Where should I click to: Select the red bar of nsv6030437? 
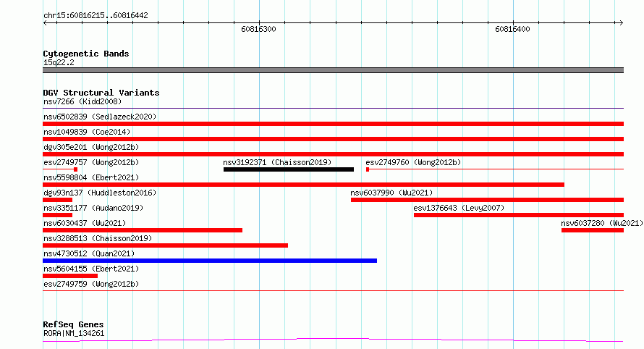143,230
